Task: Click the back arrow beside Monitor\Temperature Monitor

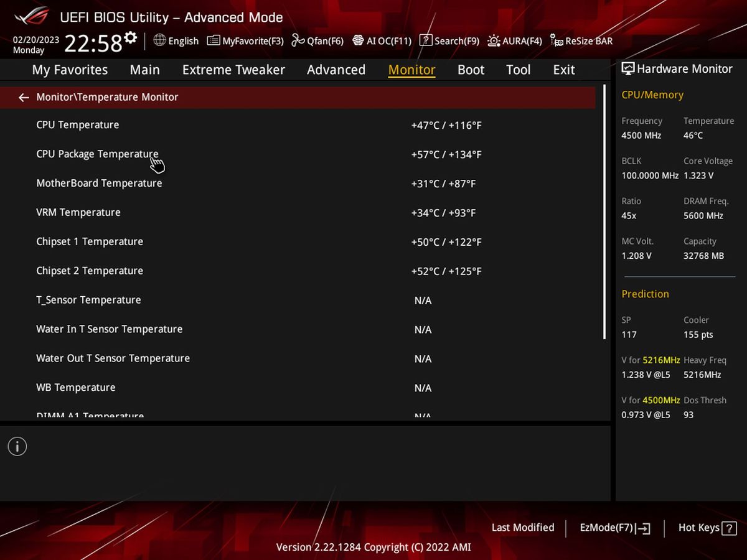Action: point(24,98)
